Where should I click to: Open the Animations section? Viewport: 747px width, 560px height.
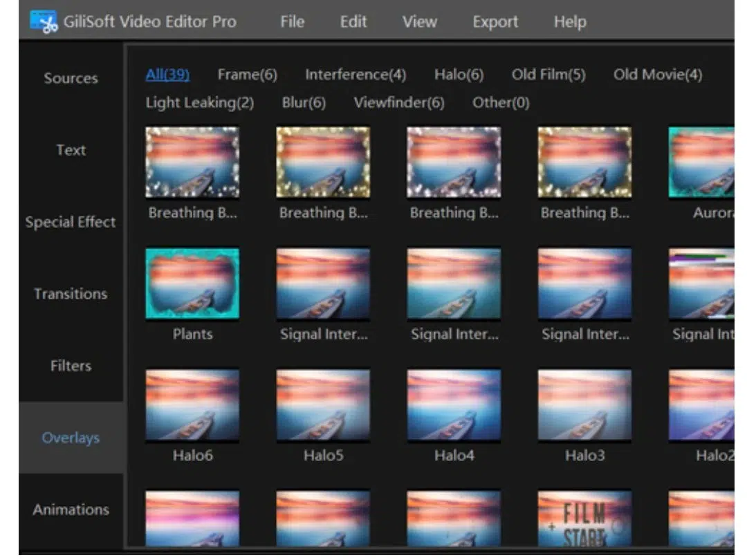[71, 510]
